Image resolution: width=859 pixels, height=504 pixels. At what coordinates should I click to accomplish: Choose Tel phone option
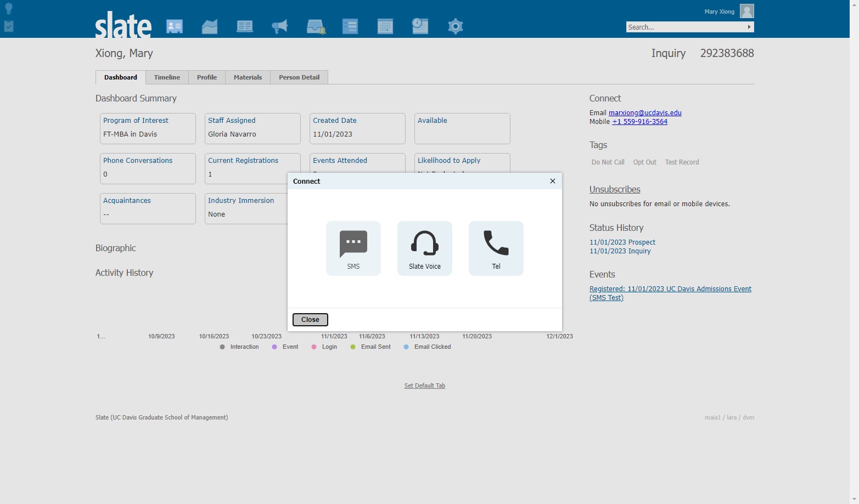(496, 248)
